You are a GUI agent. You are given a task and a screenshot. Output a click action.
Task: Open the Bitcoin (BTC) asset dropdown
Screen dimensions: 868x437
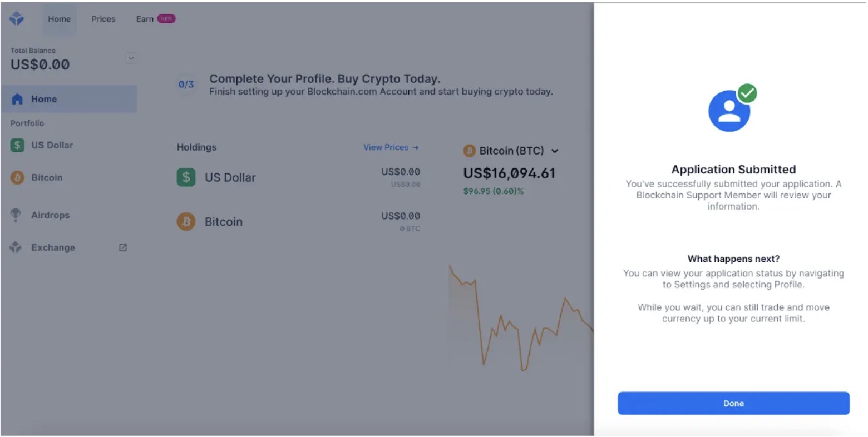tap(555, 151)
